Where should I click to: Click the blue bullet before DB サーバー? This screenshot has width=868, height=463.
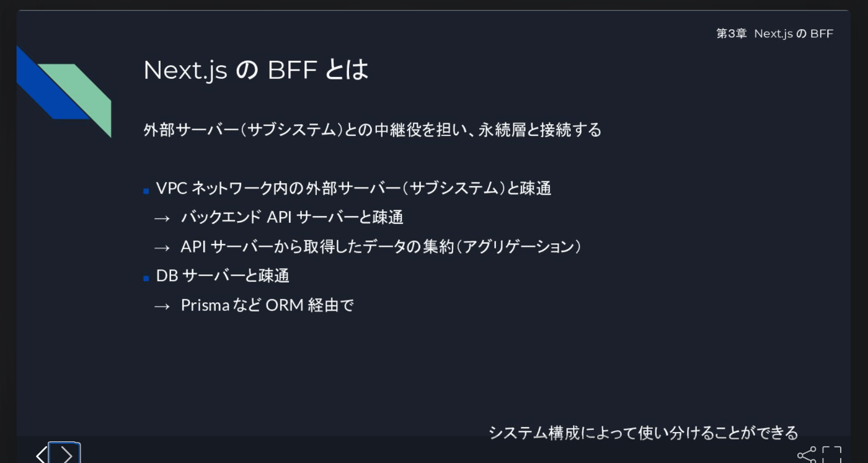click(x=146, y=278)
